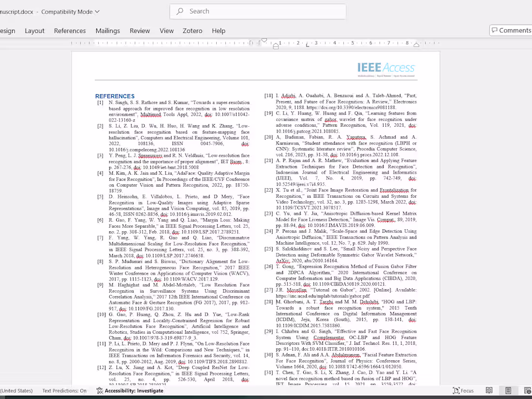Image resolution: width=532 pixels, height=399 pixels.
Task: Open the View tab
Action: click(166, 30)
